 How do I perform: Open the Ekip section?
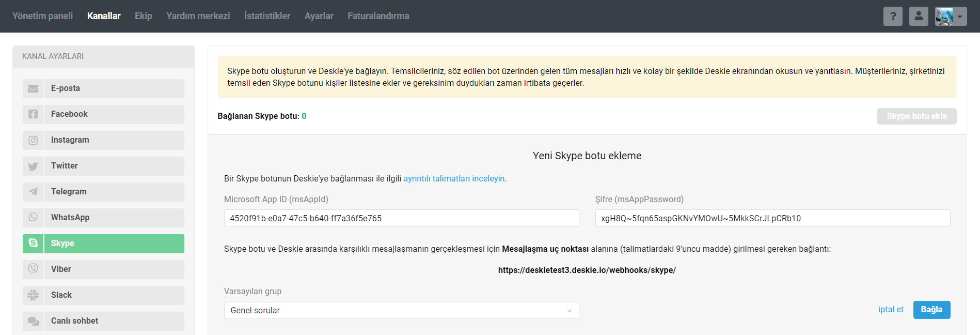(144, 16)
